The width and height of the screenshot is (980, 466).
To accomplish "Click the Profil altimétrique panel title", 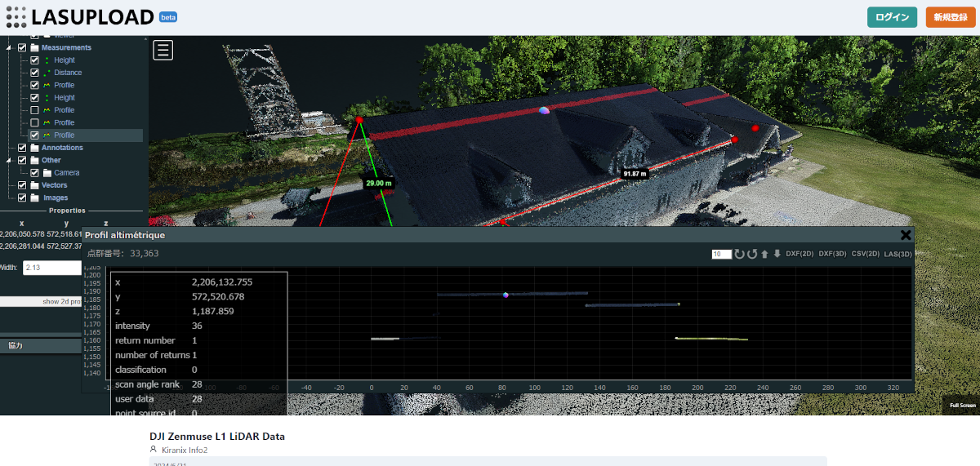I will click(x=125, y=235).
